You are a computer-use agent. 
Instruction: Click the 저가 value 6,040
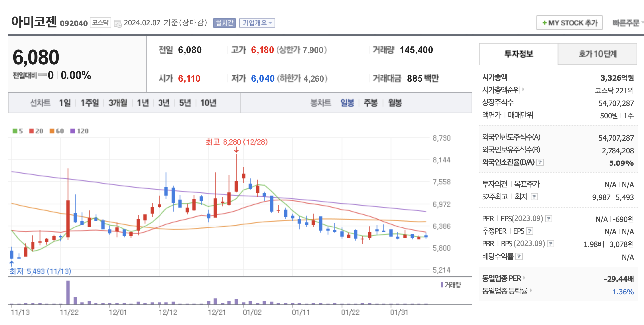tap(263, 79)
